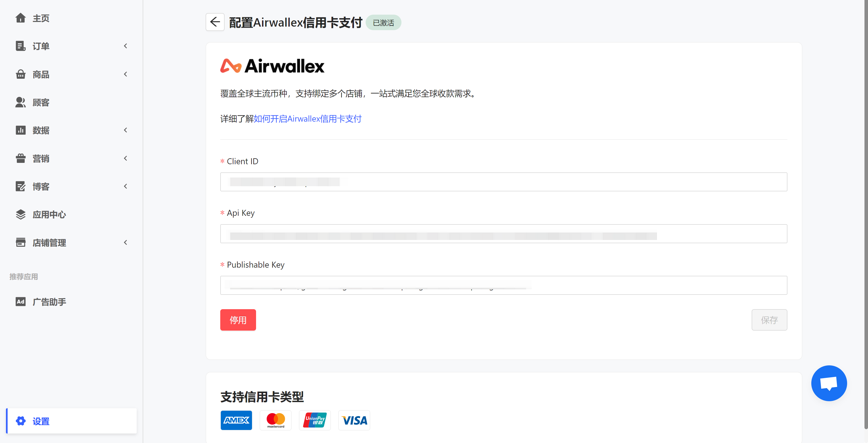Screen dimensions: 868x443
Task: Click the Api Key input field
Action: point(504,234)
